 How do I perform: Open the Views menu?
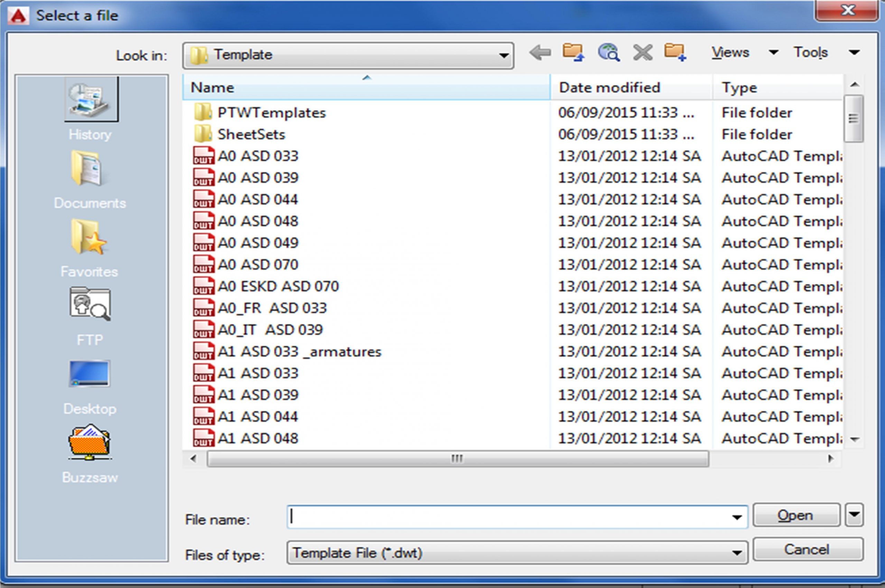pyautogui.click(x=730, y=53)
